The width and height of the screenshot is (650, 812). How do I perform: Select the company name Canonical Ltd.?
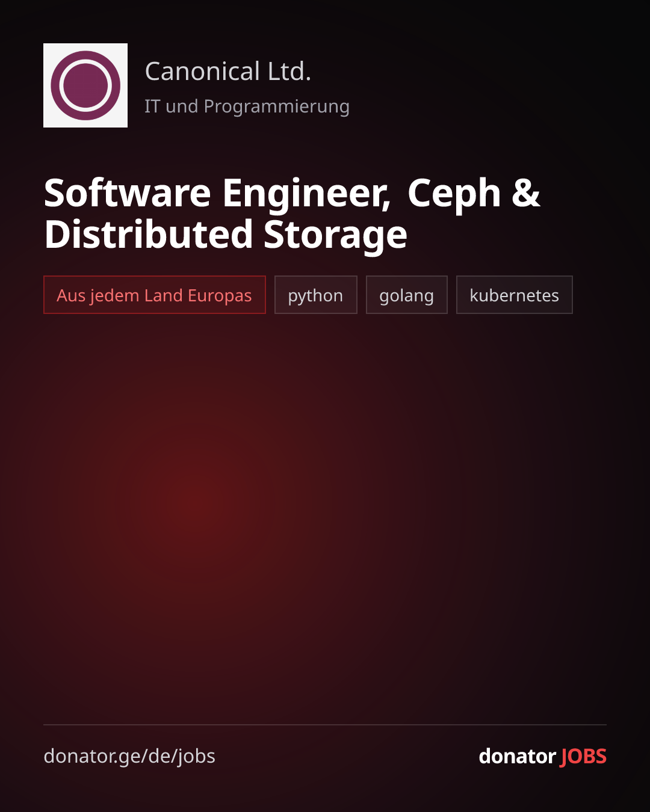[x=228, y=71]
